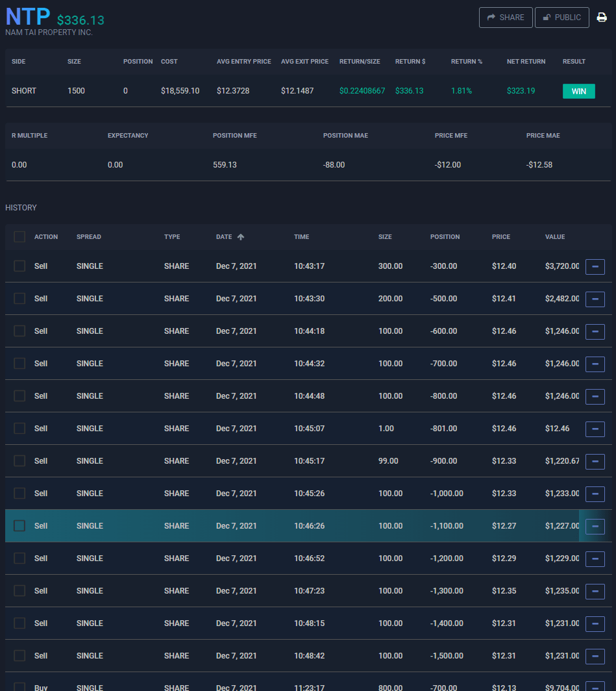
Task: Remove the 10:45:07 execution with minus icon
Action: (595, 429)
